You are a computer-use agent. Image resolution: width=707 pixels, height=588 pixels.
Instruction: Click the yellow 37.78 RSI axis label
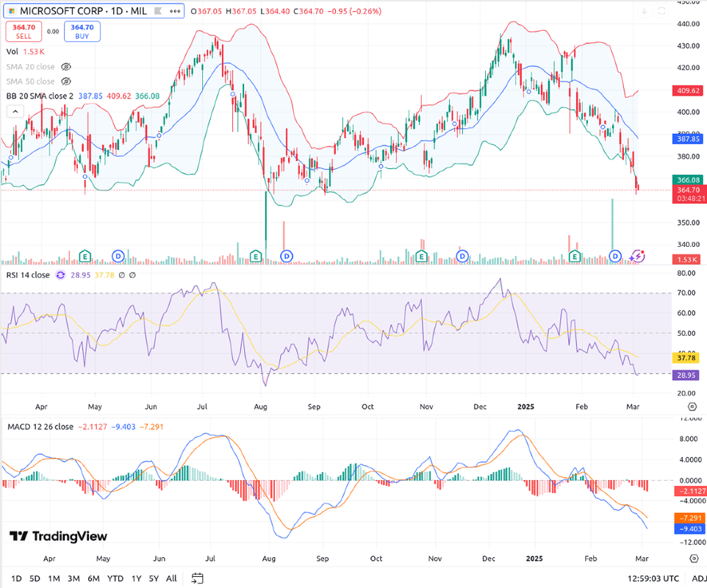pos(686,358)
